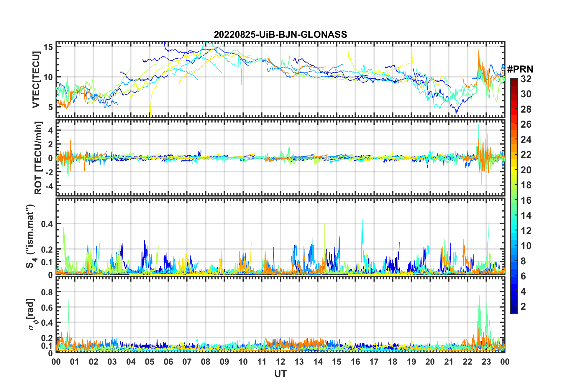Click the 06 hour tick on UT axis
Viewport: 561px width, 392px height.
[168, 362]
